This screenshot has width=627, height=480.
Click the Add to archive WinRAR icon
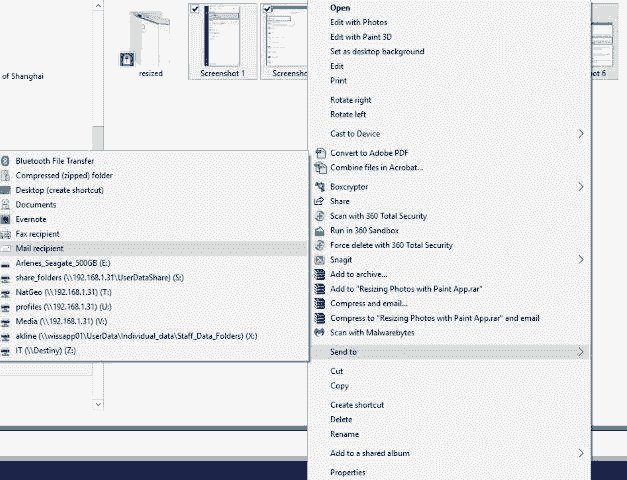tap(319, 274)
